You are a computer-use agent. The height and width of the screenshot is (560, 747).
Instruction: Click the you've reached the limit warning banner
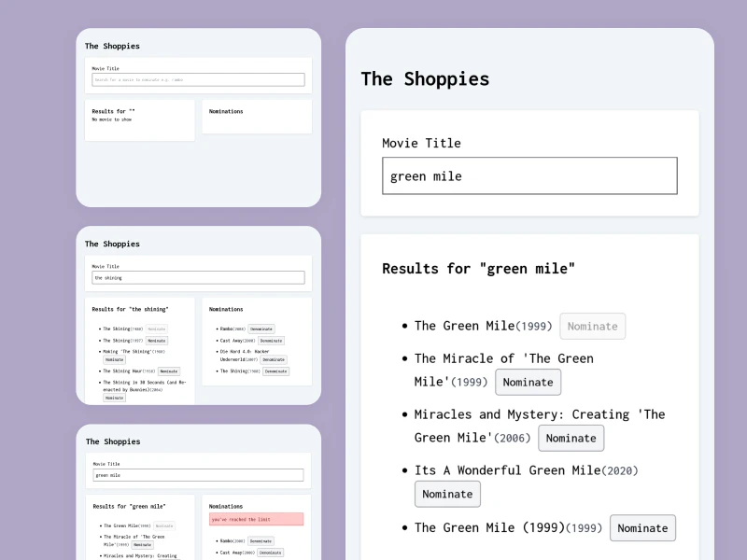click(256, 519)
